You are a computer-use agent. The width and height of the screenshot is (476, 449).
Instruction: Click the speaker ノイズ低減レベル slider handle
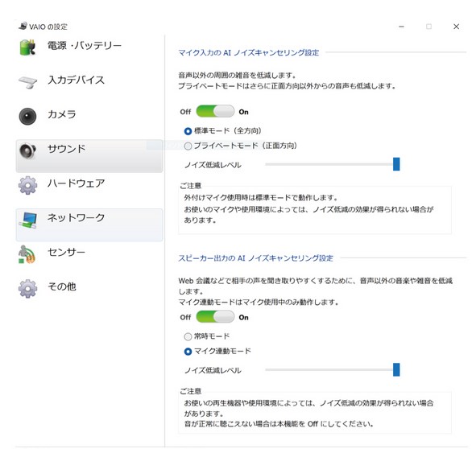(x=396, y=369)
